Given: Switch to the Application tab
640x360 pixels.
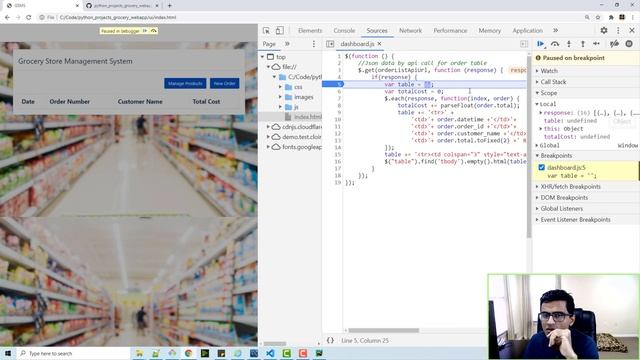Looking at the screenshot, I should [527, 31].
